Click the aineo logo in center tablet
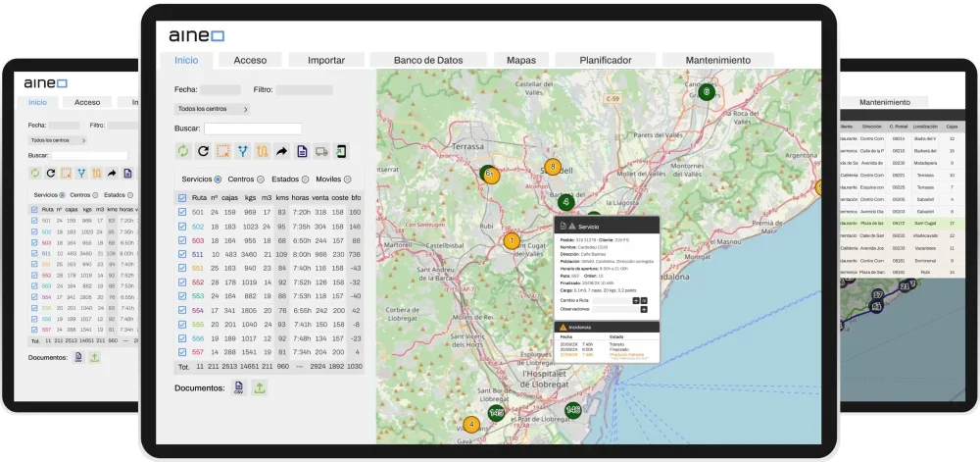This screenshot has width=980, height=462. (x=196, y=36)
